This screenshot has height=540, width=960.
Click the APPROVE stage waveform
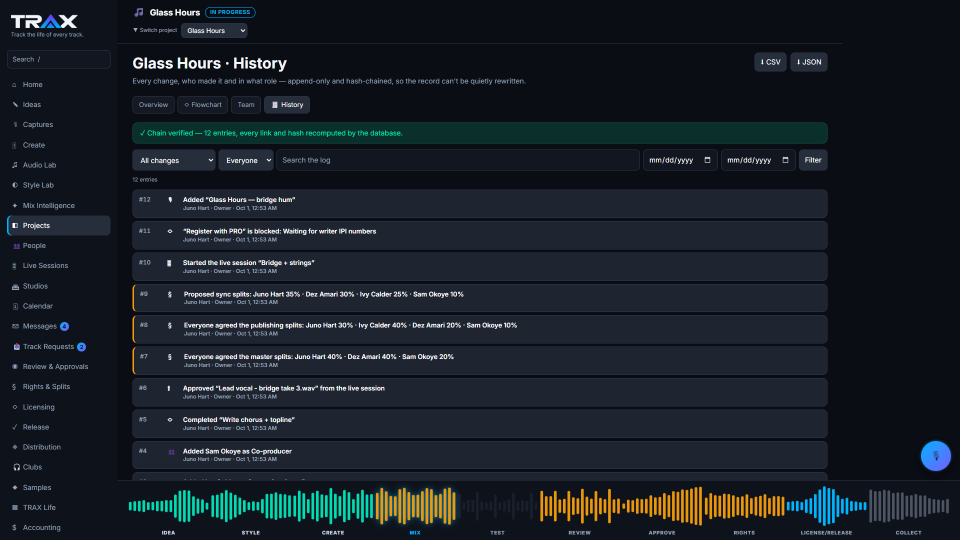pos(662,507)
